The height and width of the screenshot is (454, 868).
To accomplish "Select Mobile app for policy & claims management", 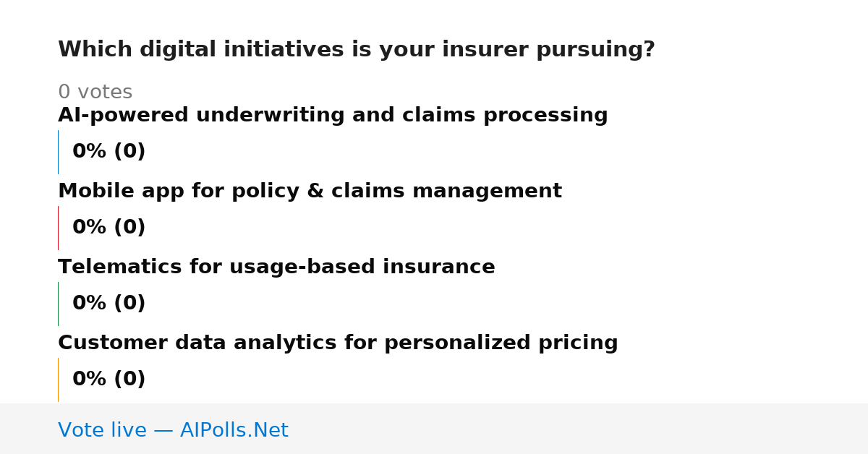I will (x=310, y=192).
